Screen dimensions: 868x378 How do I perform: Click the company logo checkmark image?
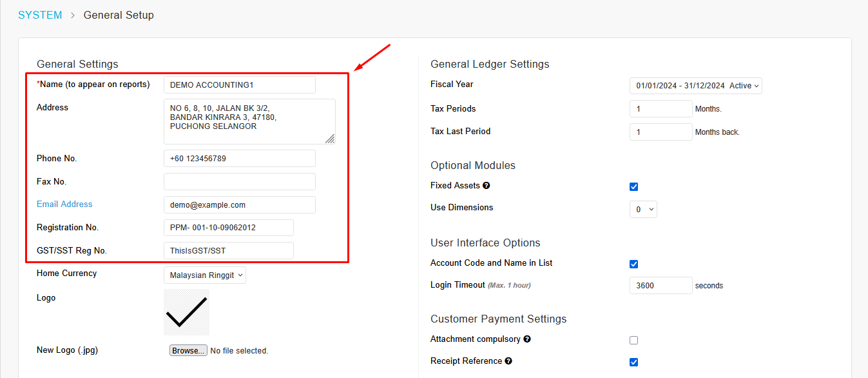tap(186, 312)
